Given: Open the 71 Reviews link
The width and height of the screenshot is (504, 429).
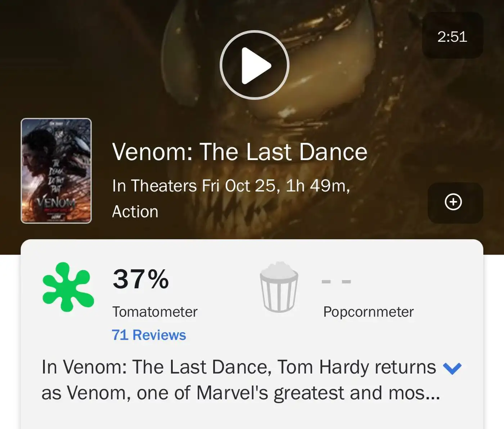Looking at the screenshot, I should pos(149,335).
